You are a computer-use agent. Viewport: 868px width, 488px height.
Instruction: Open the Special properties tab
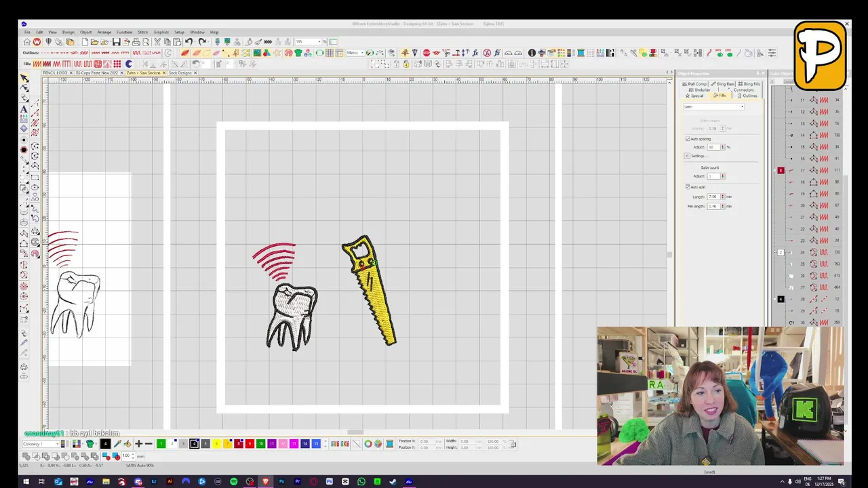coord(694,96)
